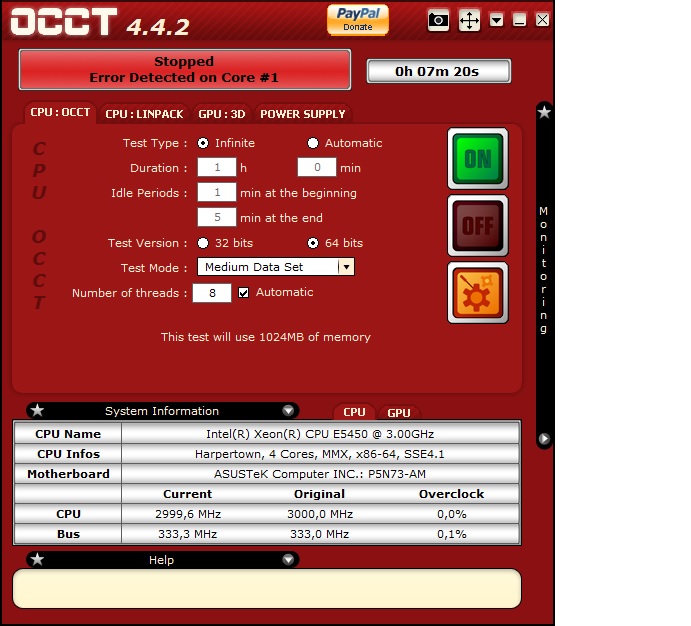Click the star atop the Monitoring sidebar
The width and height of the screenshot is (691, 626).
click(x=544, y=112)
